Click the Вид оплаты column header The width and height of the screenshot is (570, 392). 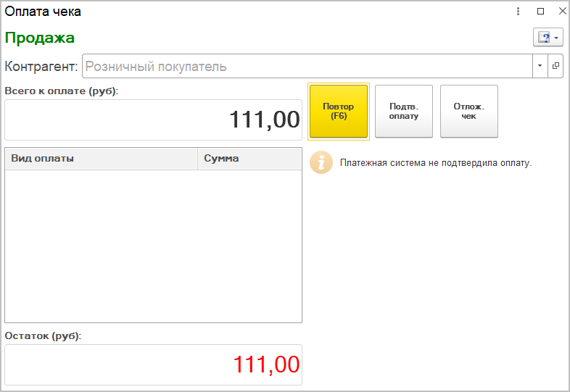click(101, 159)
